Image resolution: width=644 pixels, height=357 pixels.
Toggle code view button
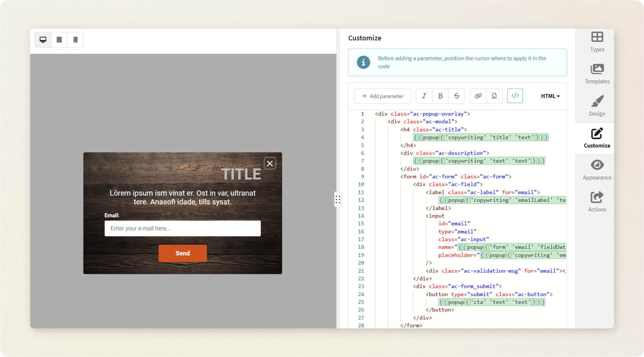(515, 96)
